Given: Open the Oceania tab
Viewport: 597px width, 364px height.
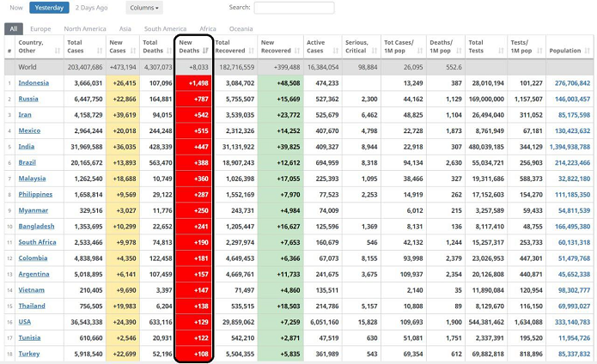Looking at the screenshot, I should [241, 28].
